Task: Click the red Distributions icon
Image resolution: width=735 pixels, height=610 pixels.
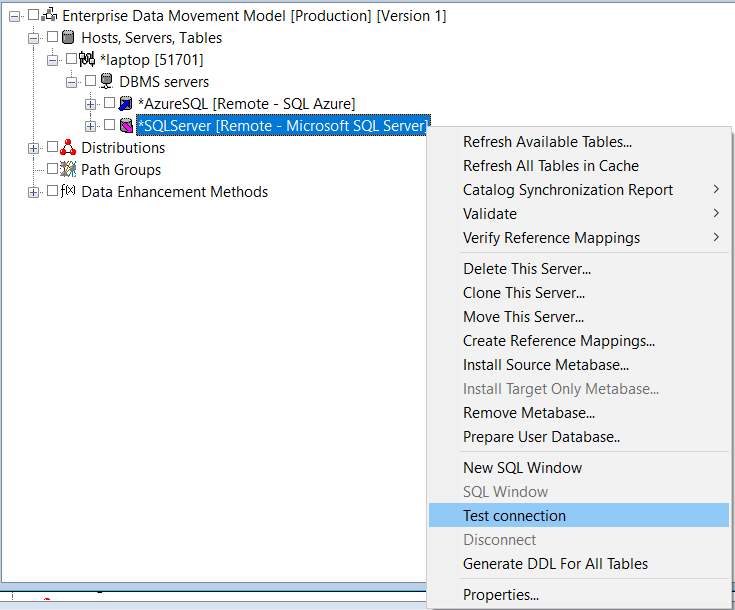Action: 68,148
